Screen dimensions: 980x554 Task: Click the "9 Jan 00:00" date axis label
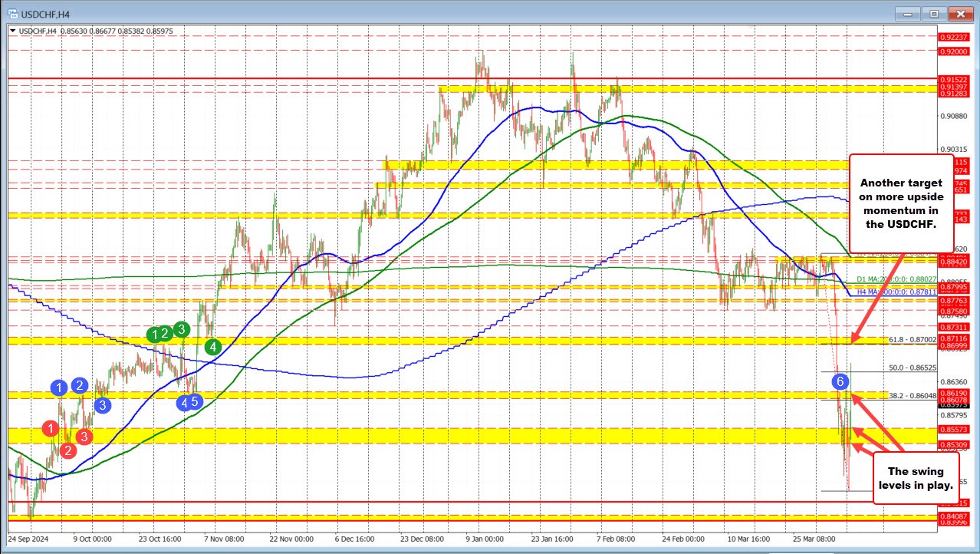click(x=485, y=539)
